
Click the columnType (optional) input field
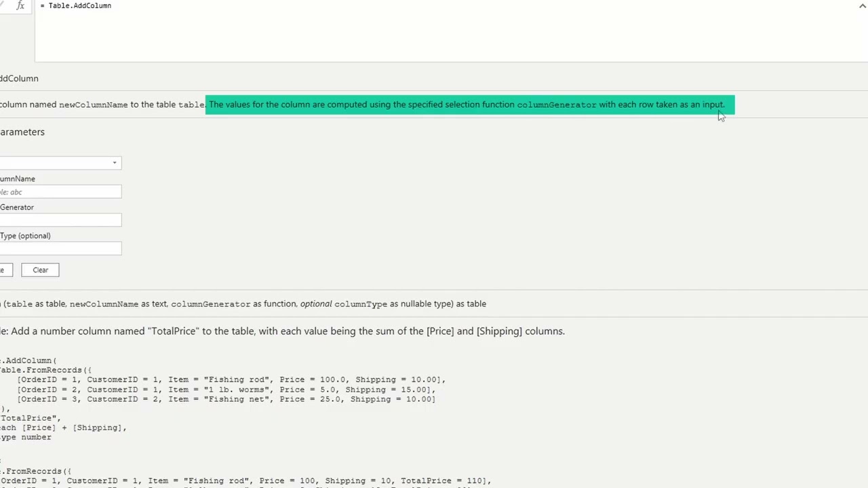(x=60, y=249)
